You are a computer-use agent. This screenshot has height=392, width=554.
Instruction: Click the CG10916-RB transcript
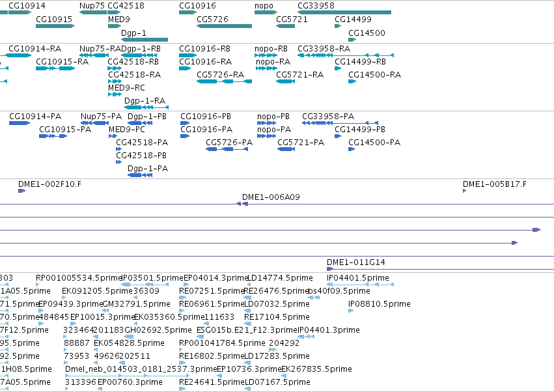tap(204, 48)
